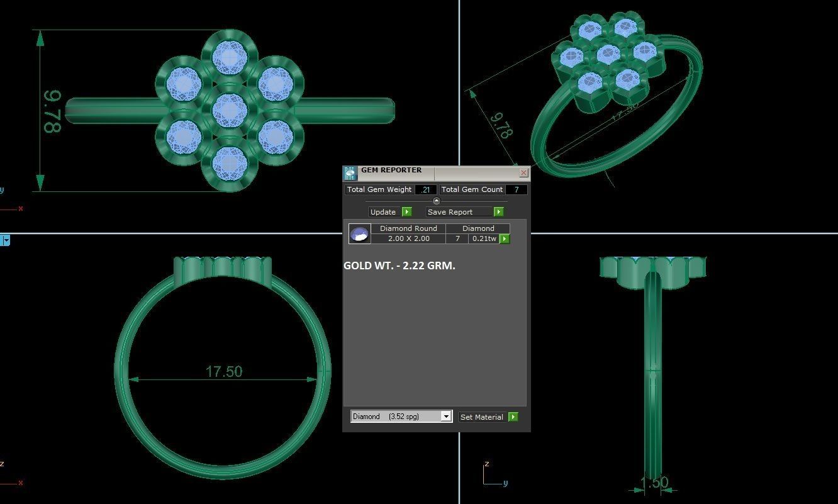Select the center diamond in the top view

pos(229,110)
